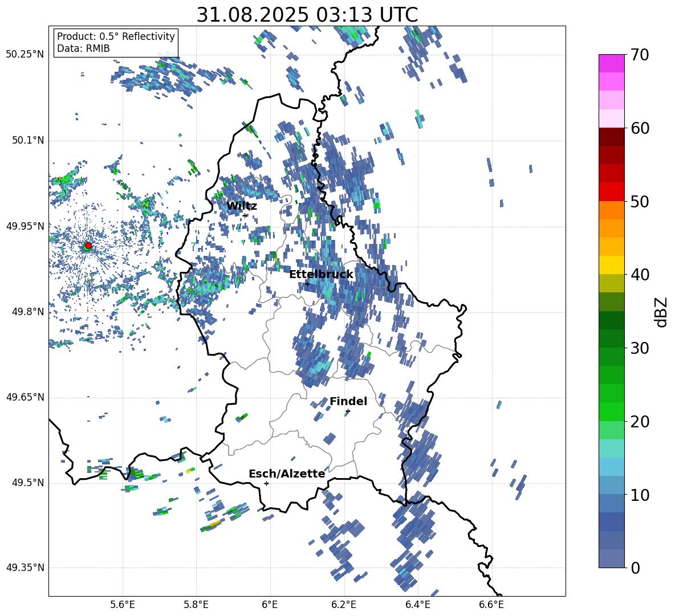Click the 5.6°E longitude label
Viewport: 675px width, 616px height.
(x=123, y=605)
